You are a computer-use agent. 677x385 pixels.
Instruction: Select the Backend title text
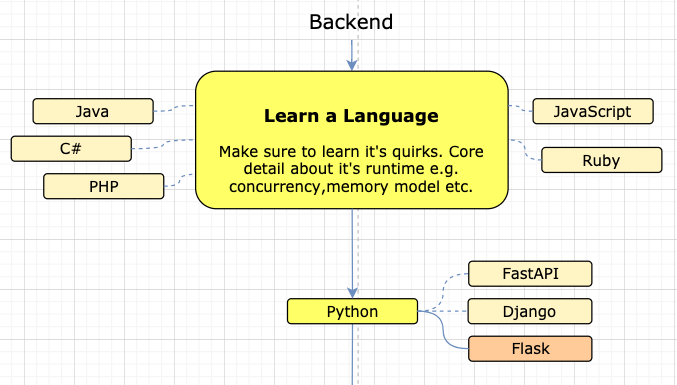(x=351, y=22)
